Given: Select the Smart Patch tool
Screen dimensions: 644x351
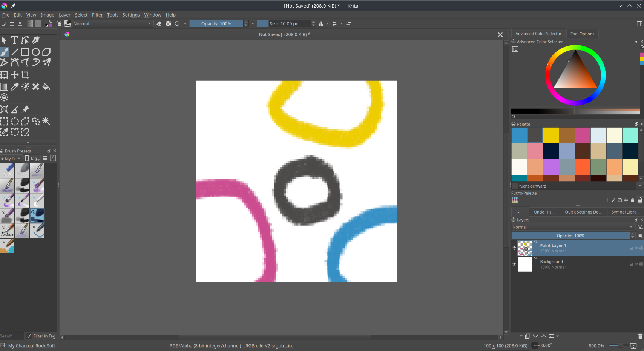Looking at the screenshot, I should coord(36,87).
